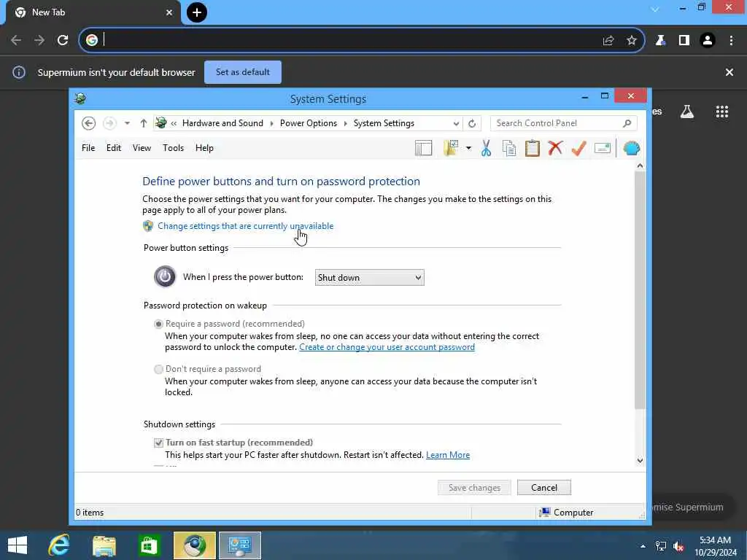Click the Paste clipboard toolbar icon
Image resolution: width=747 pixels, height=560 pixels.
[532, 148]
